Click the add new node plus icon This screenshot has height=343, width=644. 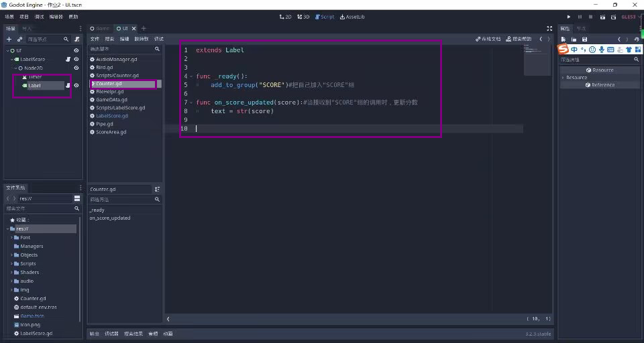click(9, 40)
